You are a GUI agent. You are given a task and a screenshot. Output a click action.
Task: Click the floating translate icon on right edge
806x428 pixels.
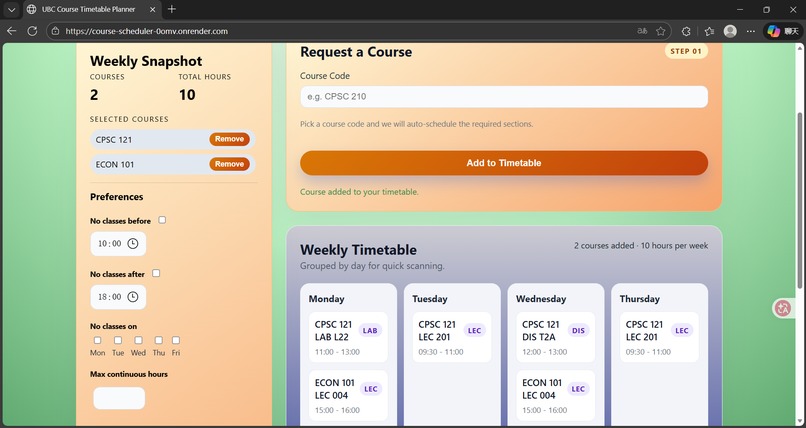click(x=783, y=308)
